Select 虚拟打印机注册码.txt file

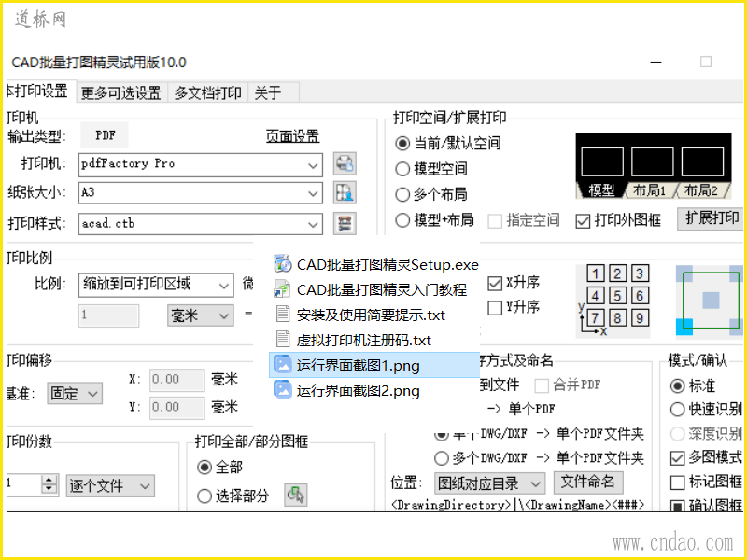pos(353,340)
